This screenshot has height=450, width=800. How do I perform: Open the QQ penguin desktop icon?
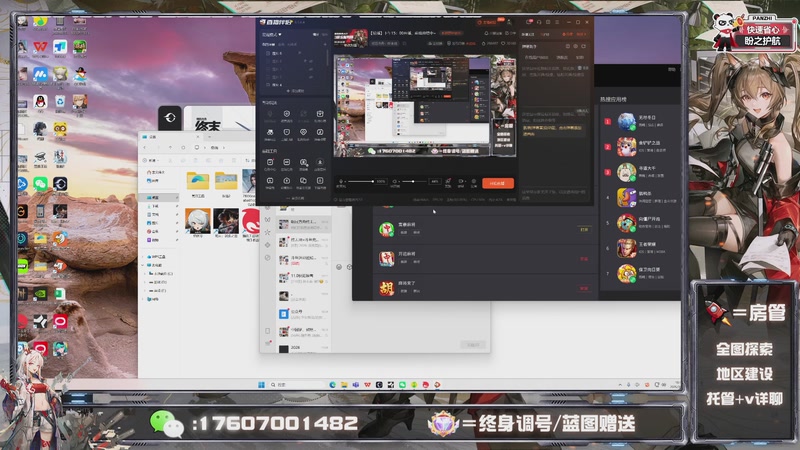pos(40,102)
